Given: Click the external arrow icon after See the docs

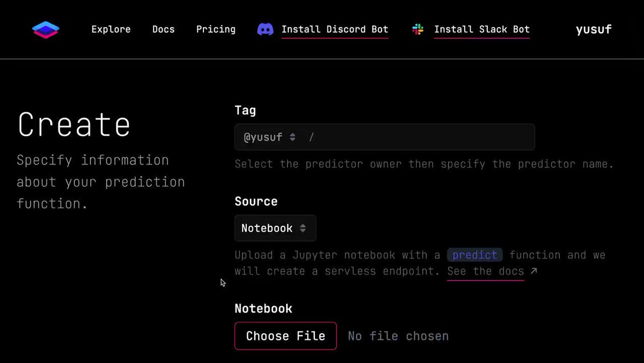Looking at the screenshot, I should tap(533, 271).
